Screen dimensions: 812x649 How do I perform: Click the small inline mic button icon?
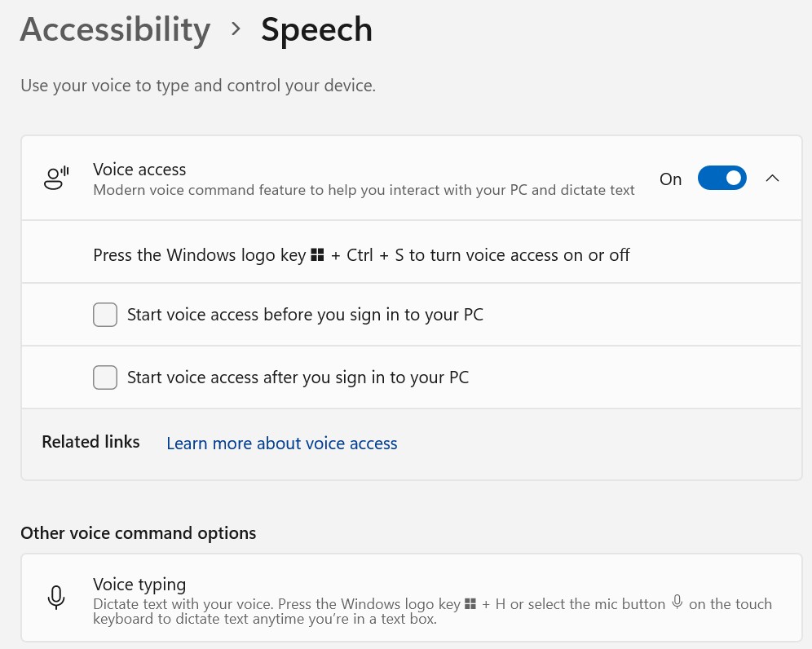677,603
